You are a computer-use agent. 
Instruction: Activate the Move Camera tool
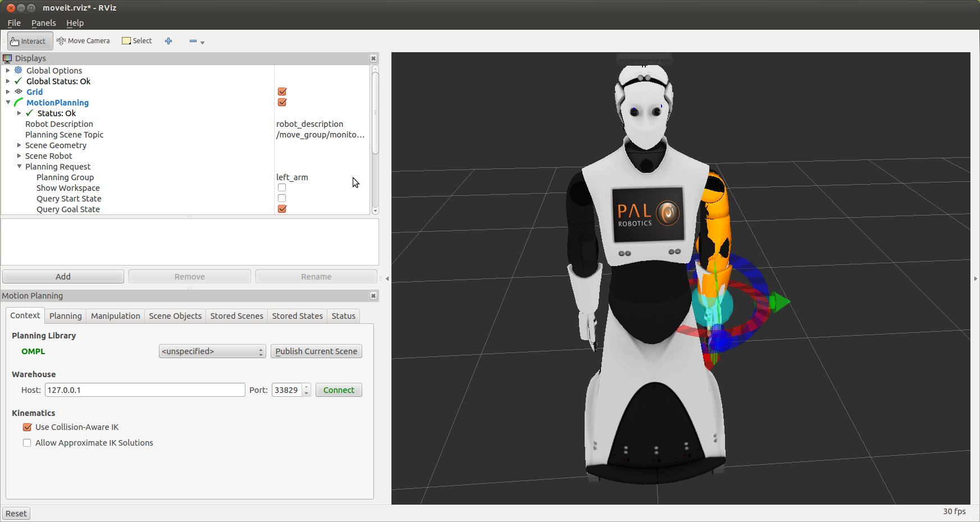83,41
